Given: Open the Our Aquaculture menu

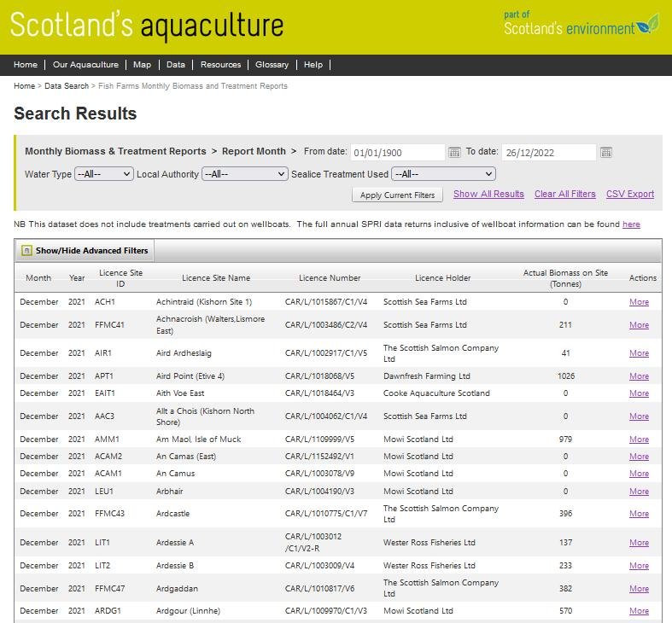Looking at the screenshot, I should tap(85, 65).
